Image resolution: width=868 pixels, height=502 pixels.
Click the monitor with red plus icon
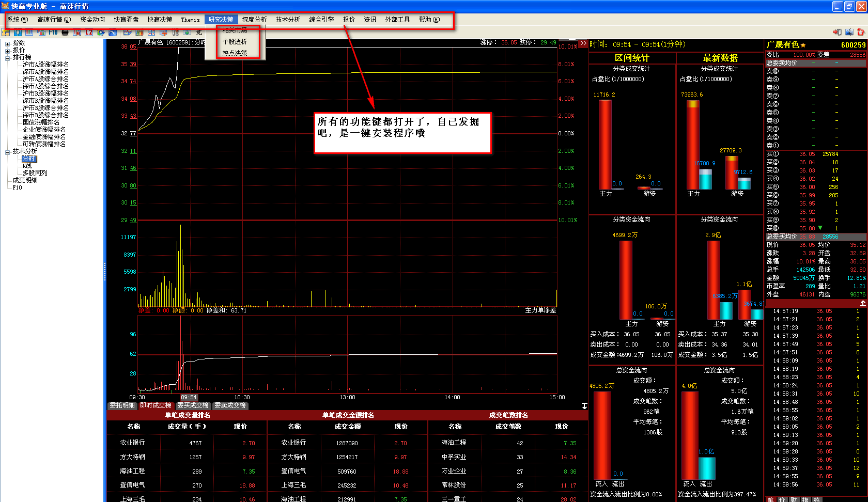(x=163, y=32)
